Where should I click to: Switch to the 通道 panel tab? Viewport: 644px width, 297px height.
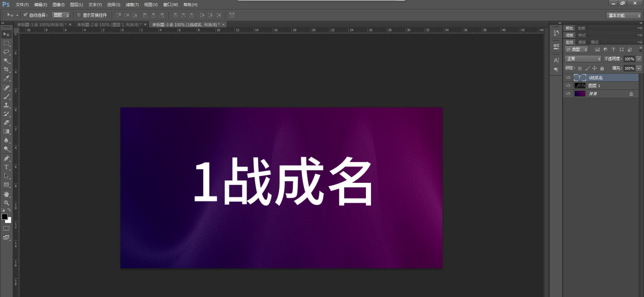pos(582,42)
